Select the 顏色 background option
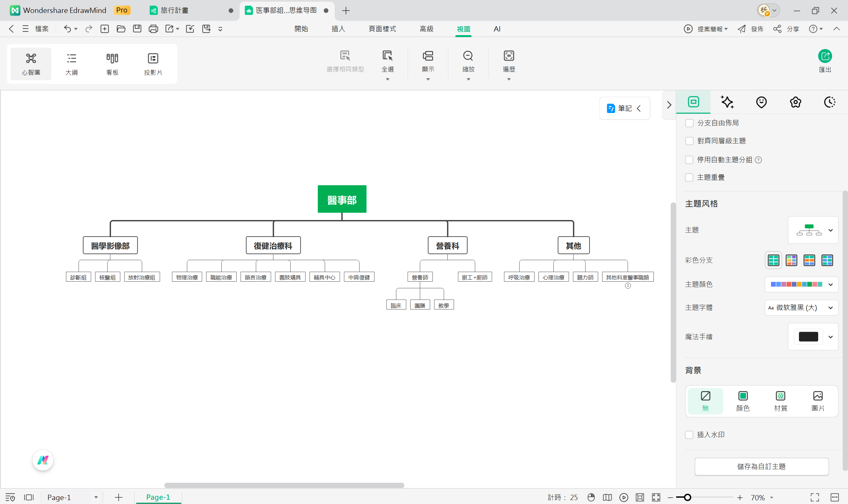 tap(743, 401)
